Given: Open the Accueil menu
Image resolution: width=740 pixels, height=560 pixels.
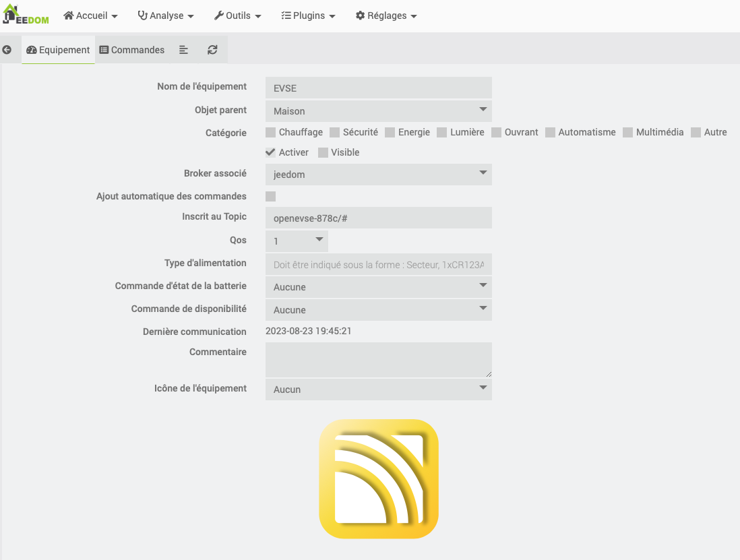Looking at the screenshot, I should [x=90, y=15].
